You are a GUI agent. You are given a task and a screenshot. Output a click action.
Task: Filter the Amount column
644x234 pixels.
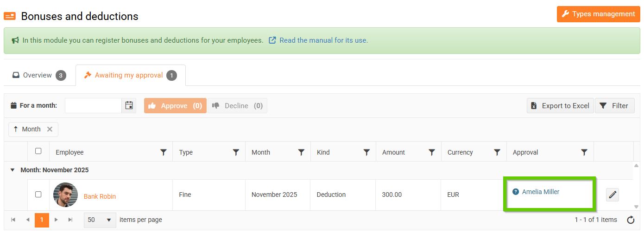tap(432, 152)
